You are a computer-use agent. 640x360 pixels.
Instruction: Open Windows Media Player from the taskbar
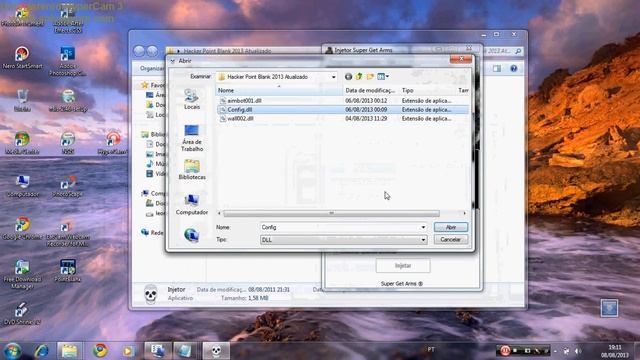click(x=128, y=351)
